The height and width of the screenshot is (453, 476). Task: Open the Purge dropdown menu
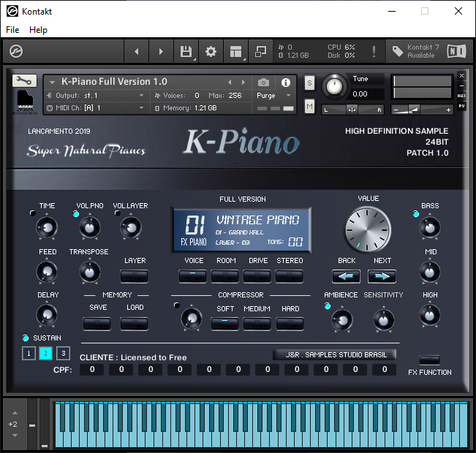pos(273,96)
